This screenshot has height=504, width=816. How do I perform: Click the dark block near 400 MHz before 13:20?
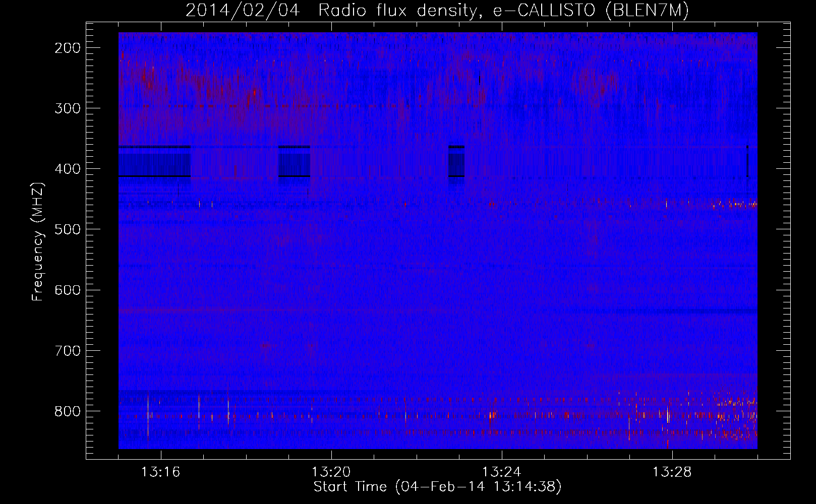[294, 161]
